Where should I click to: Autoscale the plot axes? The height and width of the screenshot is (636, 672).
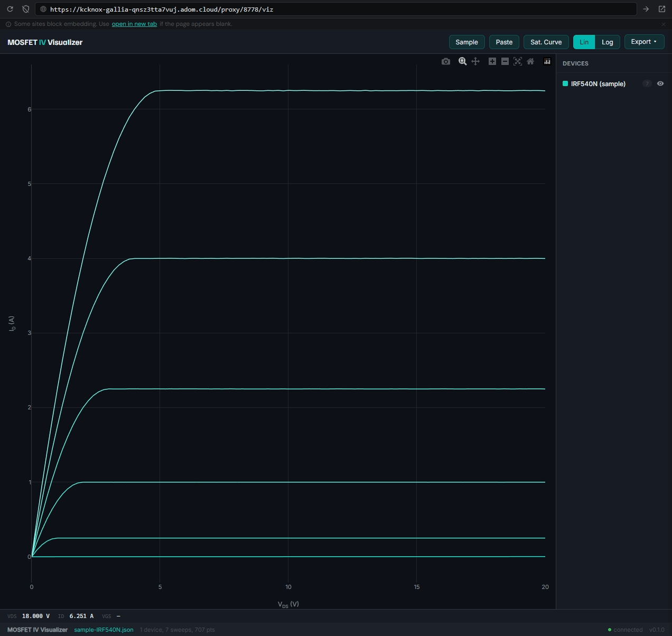click(x=518, y=62)
